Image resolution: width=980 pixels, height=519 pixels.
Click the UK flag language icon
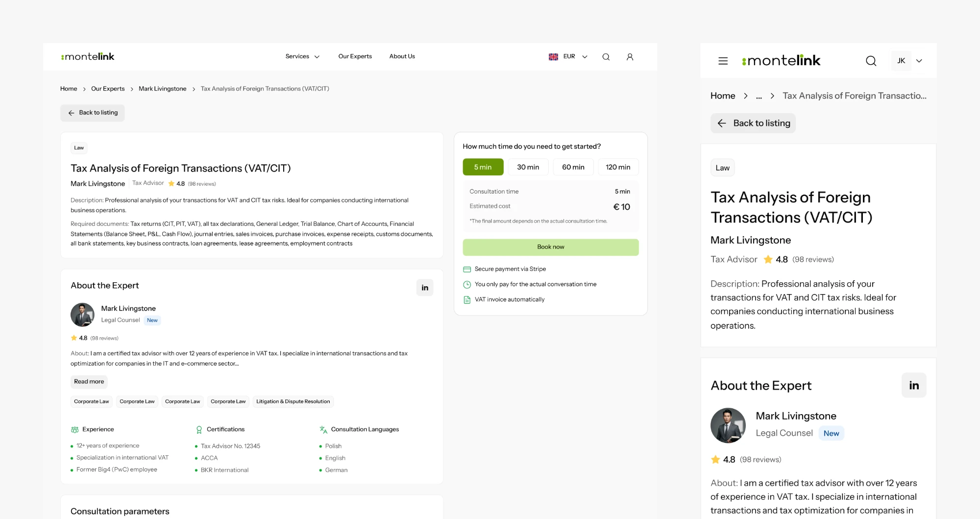pos(553,57)
